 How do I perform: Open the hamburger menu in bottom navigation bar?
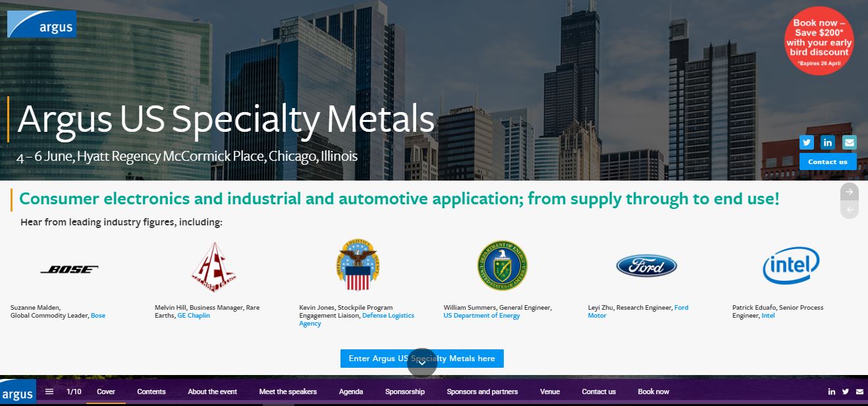point(49,391)
